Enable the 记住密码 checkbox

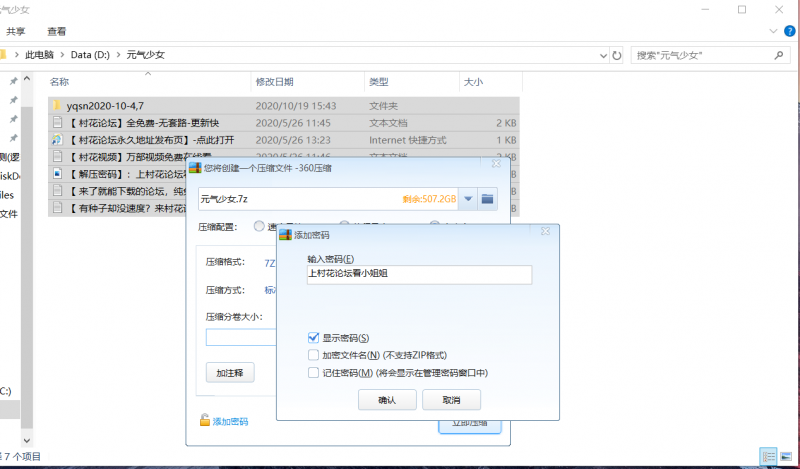313,373
